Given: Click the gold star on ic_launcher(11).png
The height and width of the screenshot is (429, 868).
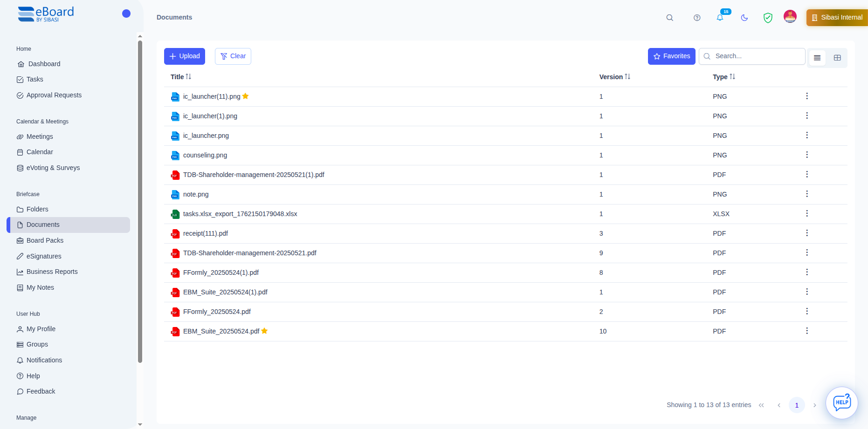Looking at the screenshot, I should tap(246, 96).
